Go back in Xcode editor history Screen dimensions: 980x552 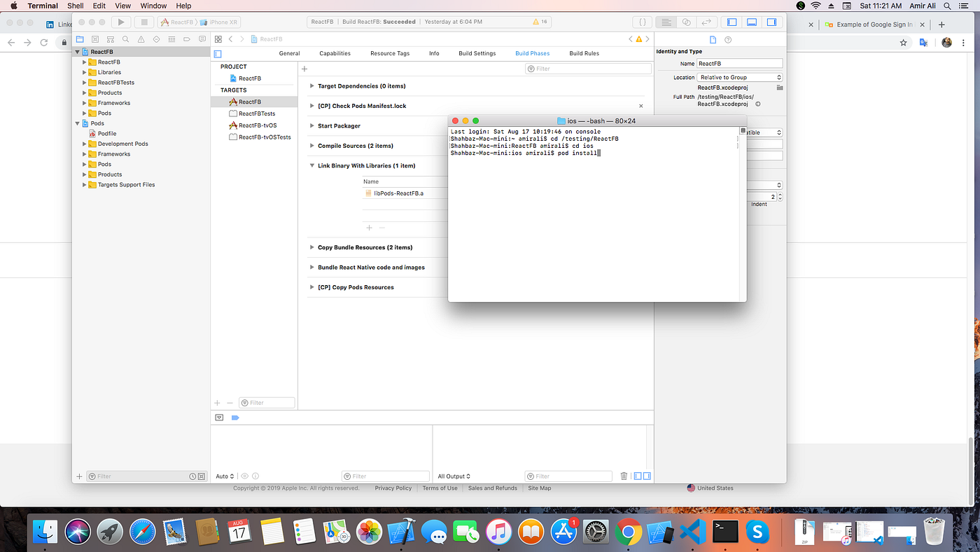tap(232, 39)
